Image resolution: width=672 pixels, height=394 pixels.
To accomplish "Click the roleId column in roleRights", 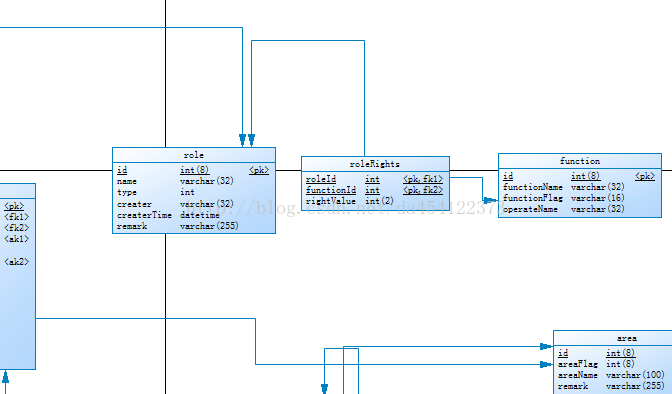I will click(x=321, y=179).
